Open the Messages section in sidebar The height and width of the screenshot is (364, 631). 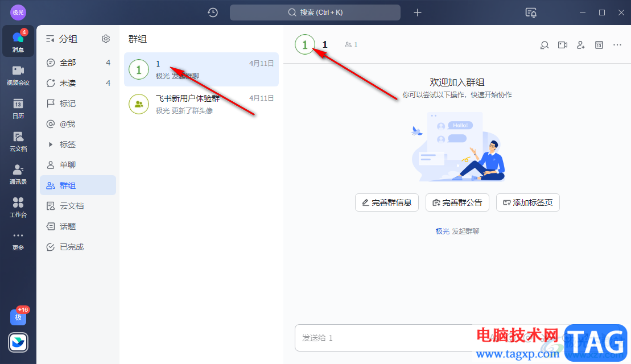[18, 41]
